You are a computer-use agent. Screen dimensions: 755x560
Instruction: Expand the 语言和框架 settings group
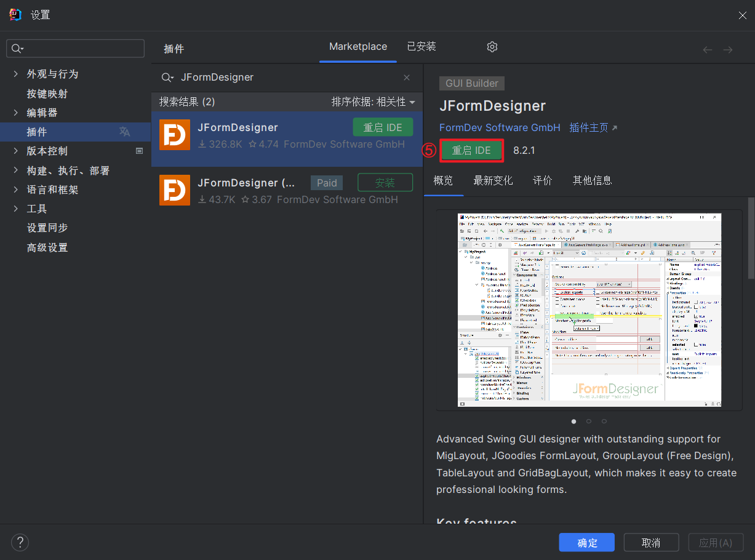point(16,190)
